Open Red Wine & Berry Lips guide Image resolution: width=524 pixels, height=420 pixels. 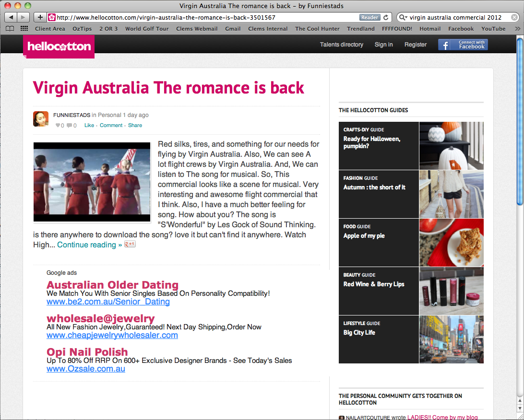coord(374,284)
